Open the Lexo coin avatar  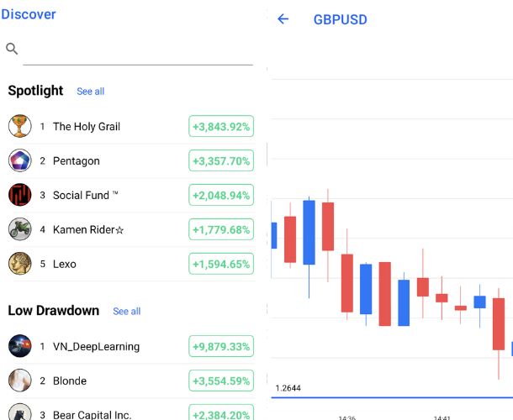pos(19,264)
